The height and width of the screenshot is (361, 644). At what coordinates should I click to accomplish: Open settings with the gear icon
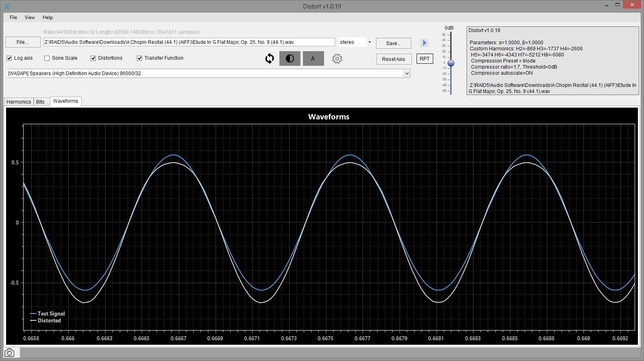[x=337, y=58]
